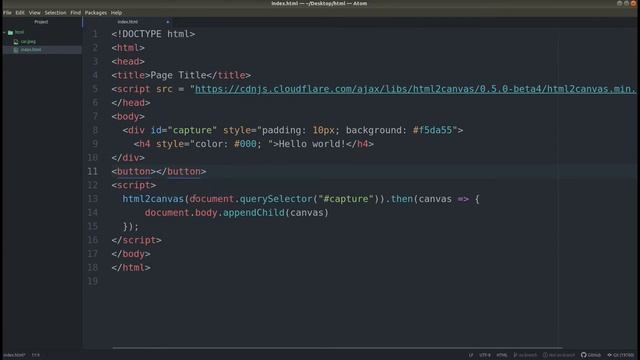Open the View menu
Viewport: 640px width, 360px height.
35,13
